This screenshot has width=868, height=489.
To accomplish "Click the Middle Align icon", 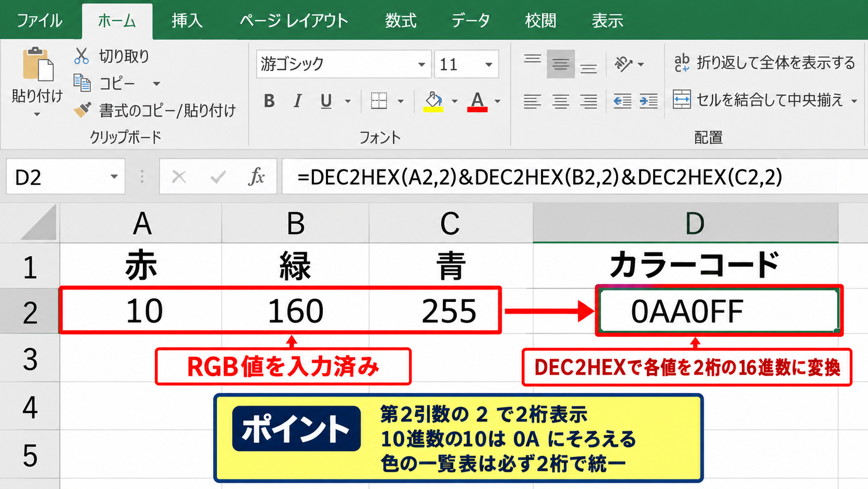I will 560,64.
